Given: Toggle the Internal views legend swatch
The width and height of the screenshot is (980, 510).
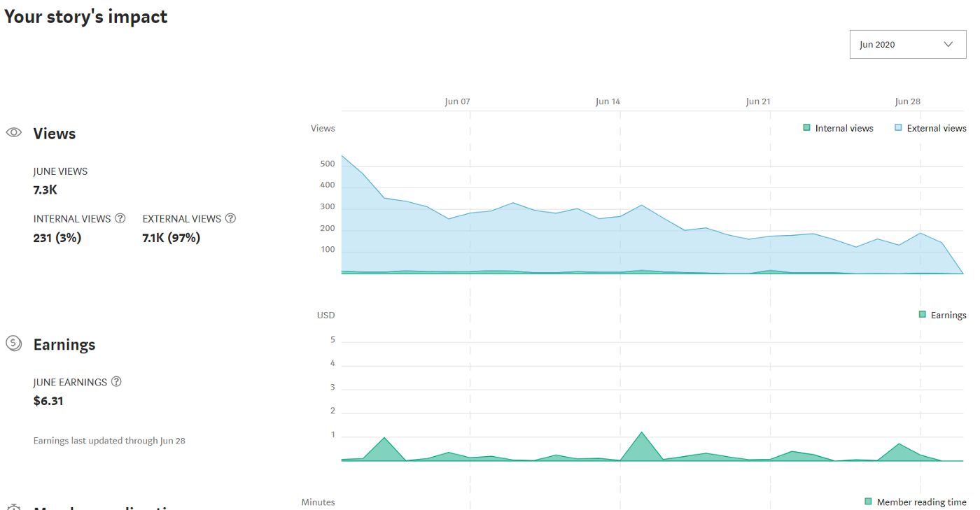Looking at the screenshot, I should 806,128.
